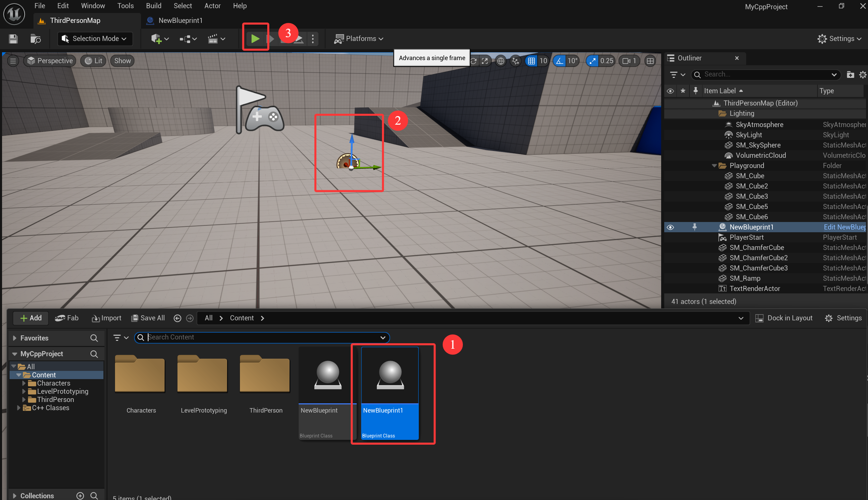Hide NewBlueprint1 using its eye icon
The width and height of the screenshot is (868, 500).
[x=670, y=227]
